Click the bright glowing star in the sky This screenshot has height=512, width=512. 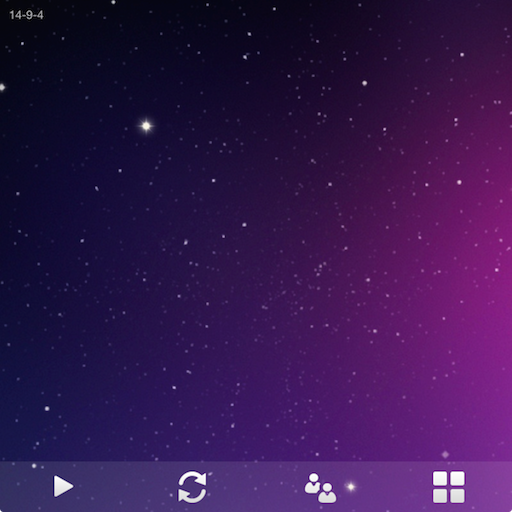146,126
